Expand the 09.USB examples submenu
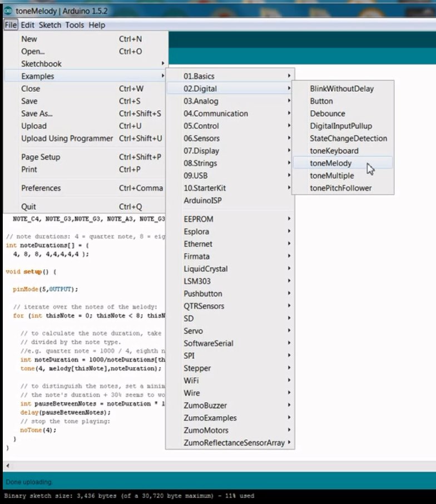 (x=230, y=175)
